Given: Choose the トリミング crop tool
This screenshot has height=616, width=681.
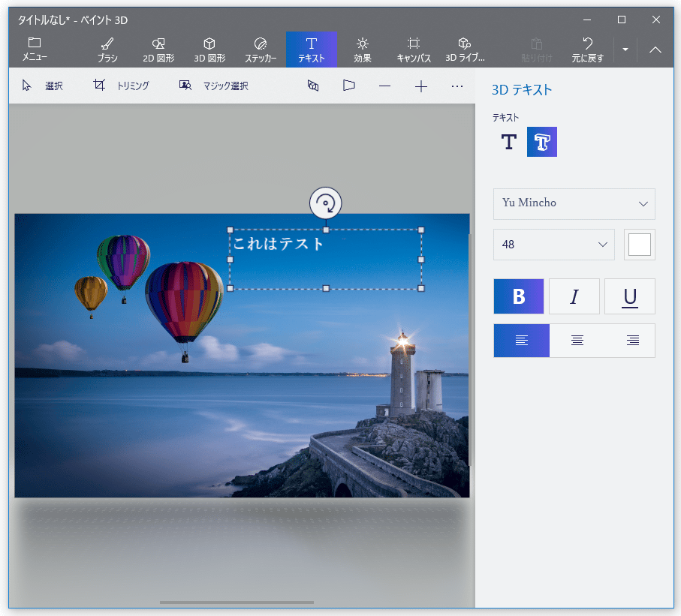Looking at the screenshot, I should point(121,86).
